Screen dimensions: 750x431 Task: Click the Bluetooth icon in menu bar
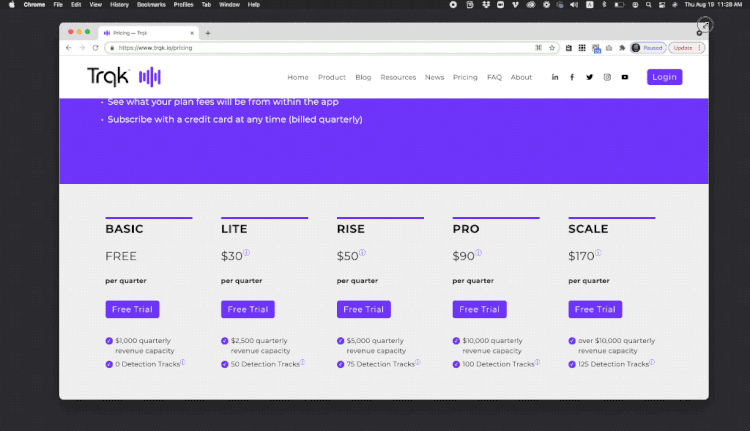604,5
